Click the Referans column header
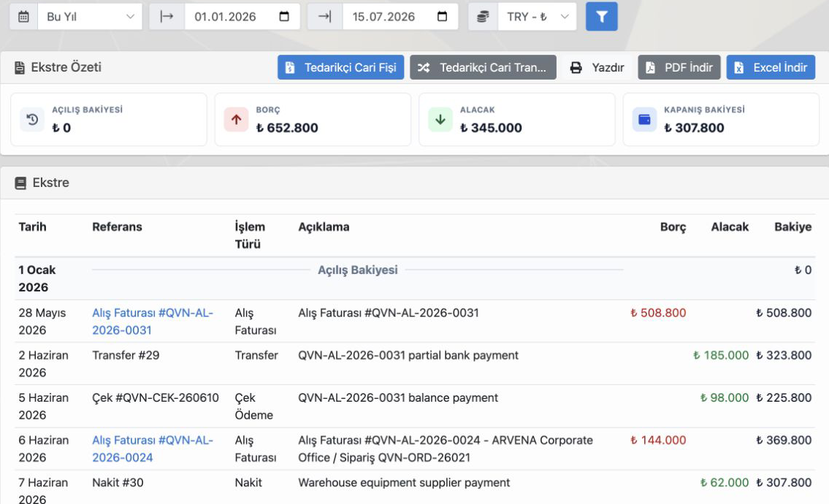 [x=117, y=227]
